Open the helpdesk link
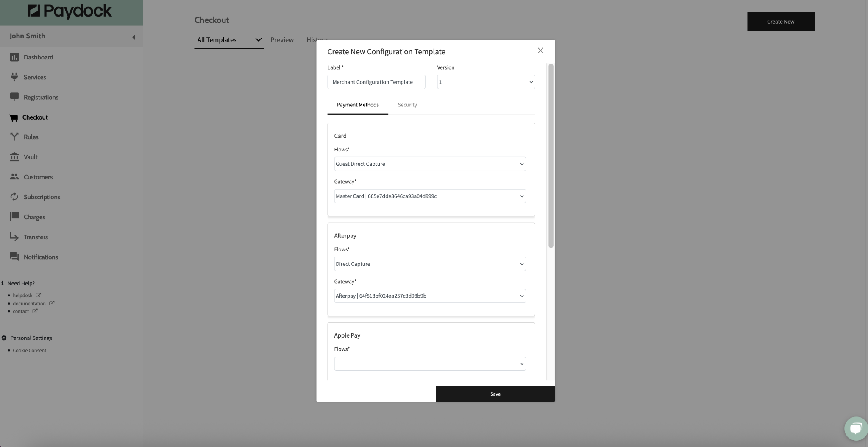Image resolution: width=868 pixels, height=447 pixels. point(22,296)
